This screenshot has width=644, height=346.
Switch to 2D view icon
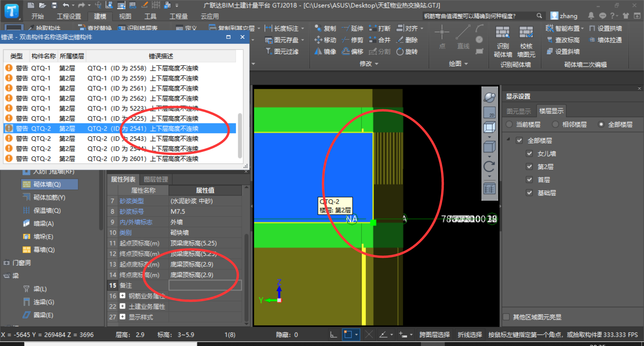(489, 112)
